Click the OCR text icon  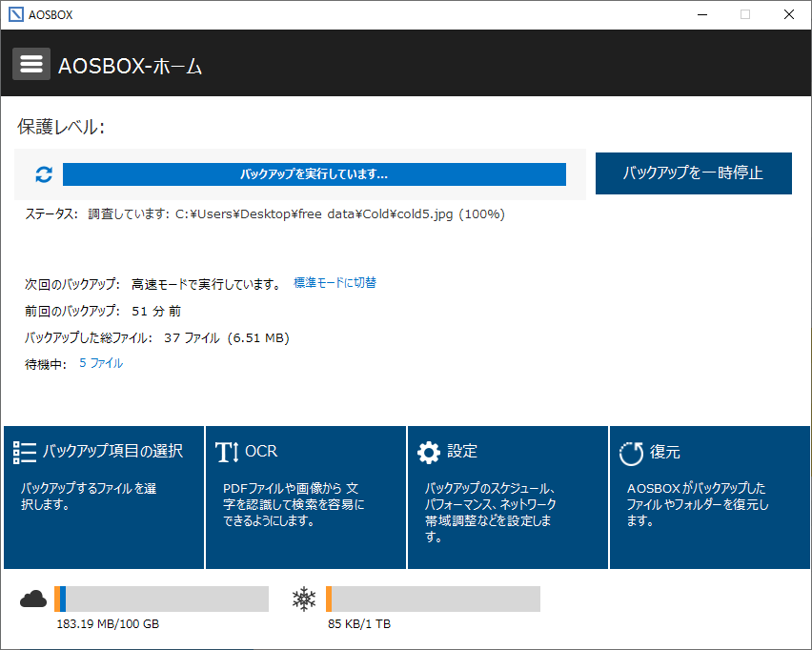click(x=227, y=452)
